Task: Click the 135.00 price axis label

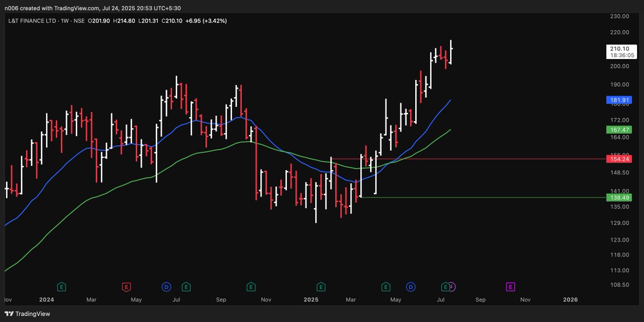Action: coord(620,206)
